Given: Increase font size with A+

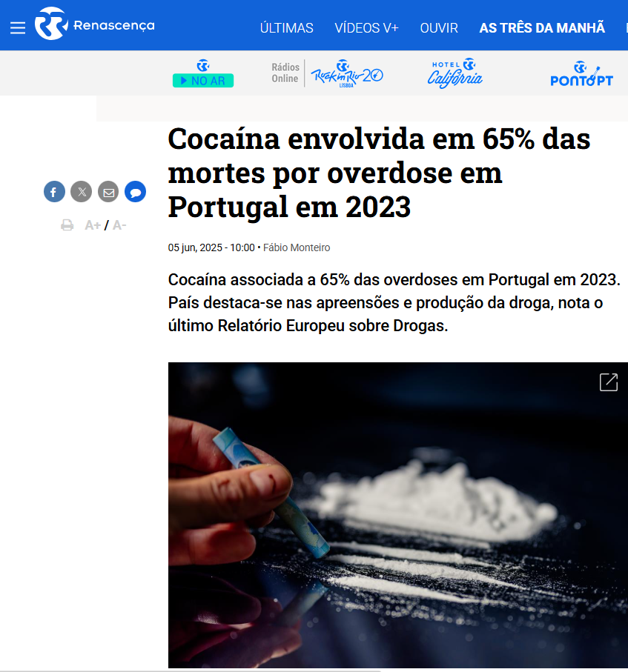Looking at the screenshot, I should point(92,225).
